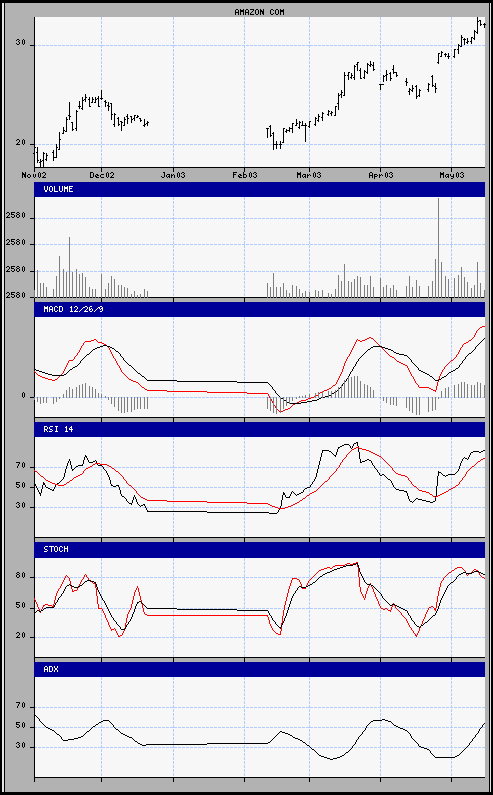
Task: Click the Mar03 date axis label
Action: click(x=309, y=175)
